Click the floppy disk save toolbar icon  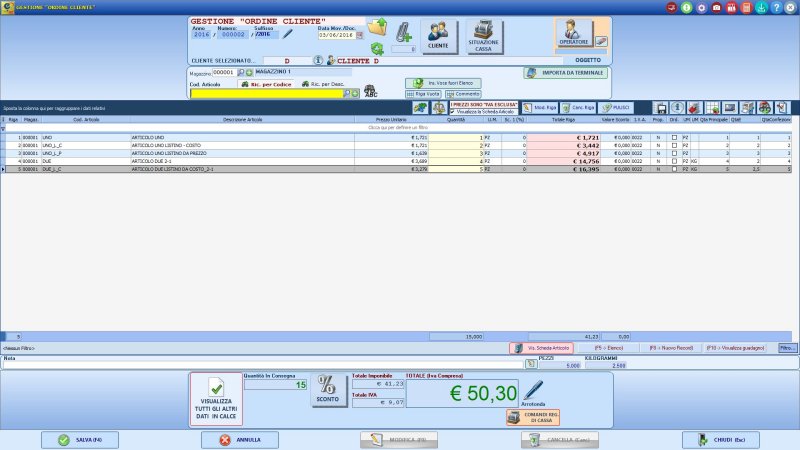[661, 108]
